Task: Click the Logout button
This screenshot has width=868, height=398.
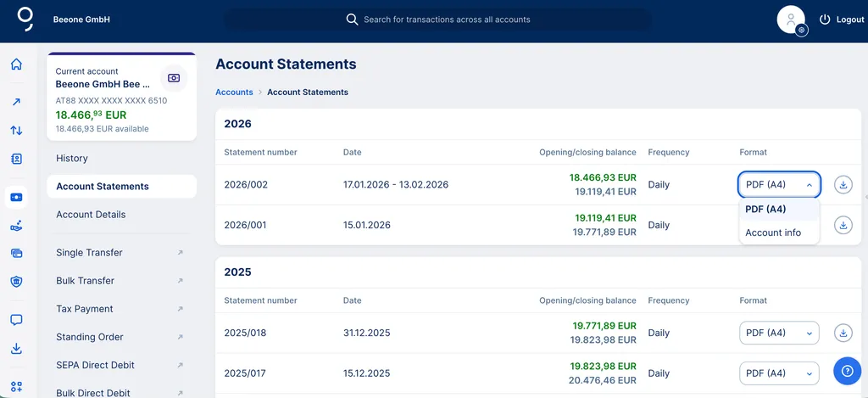Action: point(842,20)
